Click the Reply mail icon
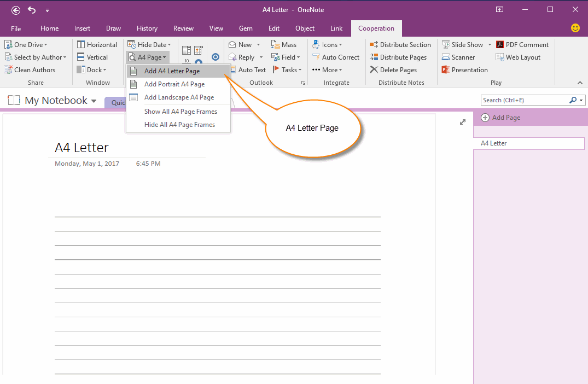The image size is (588, 384). 232,57
